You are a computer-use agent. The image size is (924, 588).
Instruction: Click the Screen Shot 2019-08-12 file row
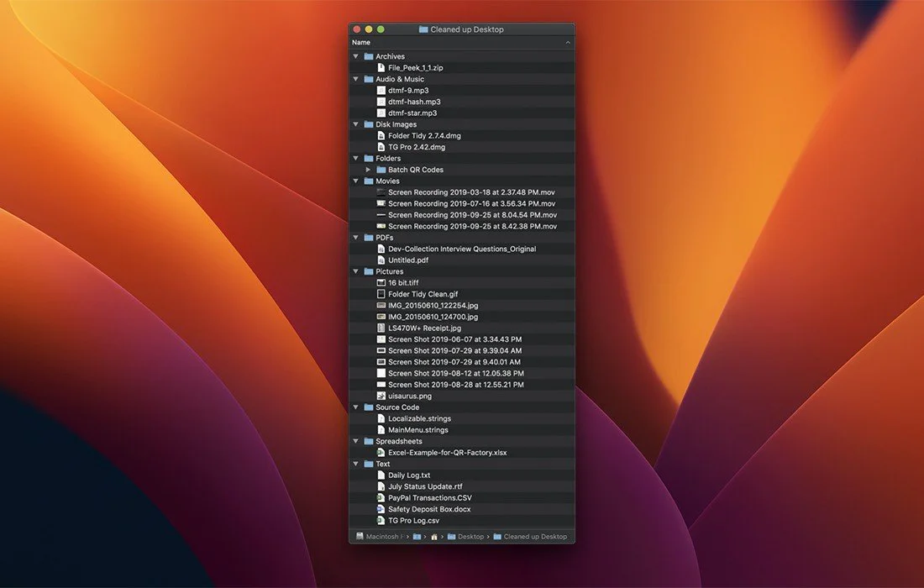tap(455, 373)
